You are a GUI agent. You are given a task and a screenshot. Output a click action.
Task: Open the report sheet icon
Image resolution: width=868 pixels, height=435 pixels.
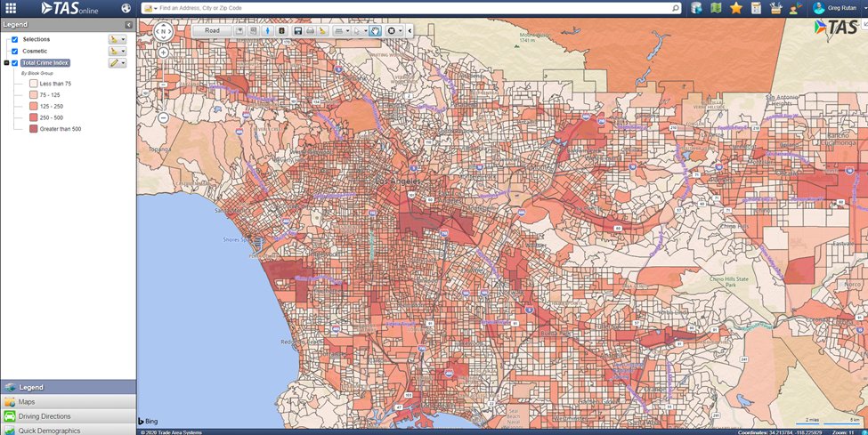(756, 8)
